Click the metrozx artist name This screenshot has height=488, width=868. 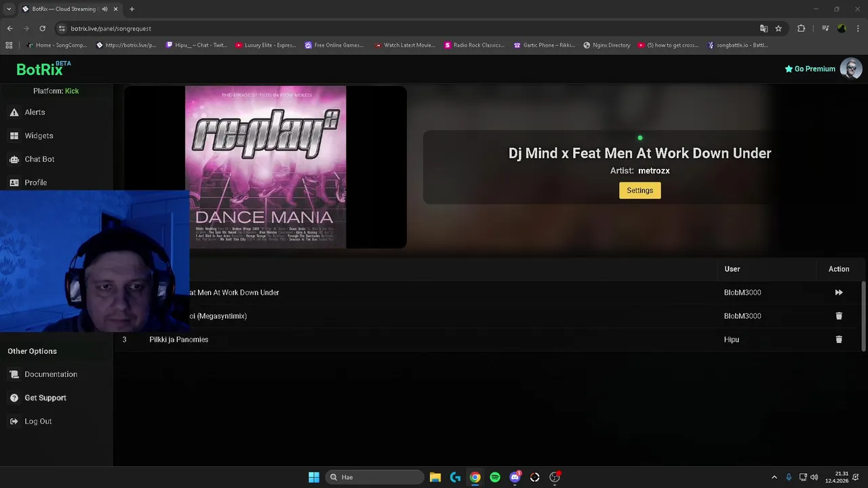pos(654,171)
